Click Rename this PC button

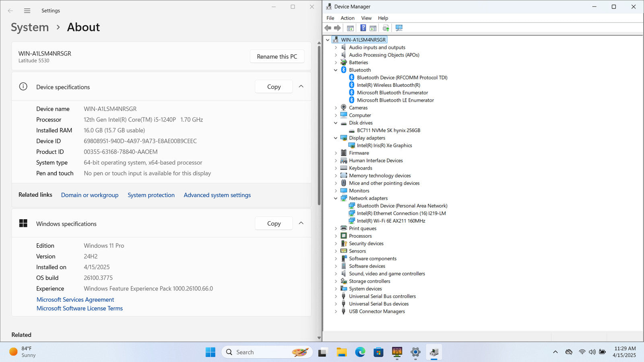pos(277,56)
